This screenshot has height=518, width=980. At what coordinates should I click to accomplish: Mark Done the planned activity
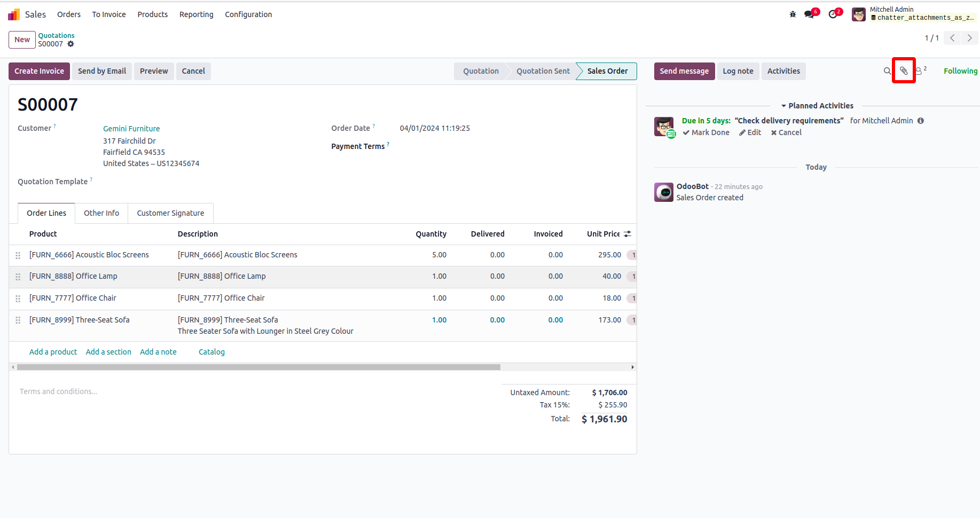pos(706,132)
